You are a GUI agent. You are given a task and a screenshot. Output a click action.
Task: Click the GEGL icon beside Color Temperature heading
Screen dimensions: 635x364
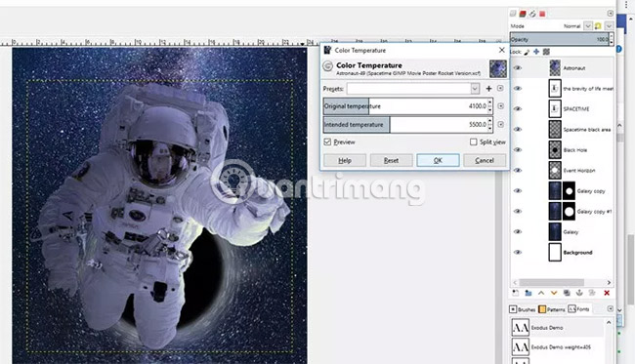pos(327,65)
